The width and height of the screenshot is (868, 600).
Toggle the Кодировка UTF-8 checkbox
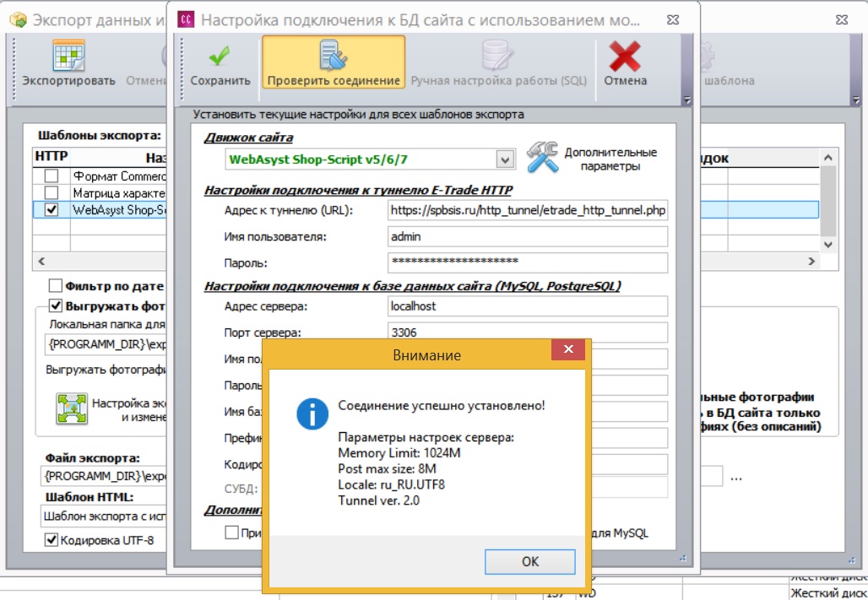point(51,540)
